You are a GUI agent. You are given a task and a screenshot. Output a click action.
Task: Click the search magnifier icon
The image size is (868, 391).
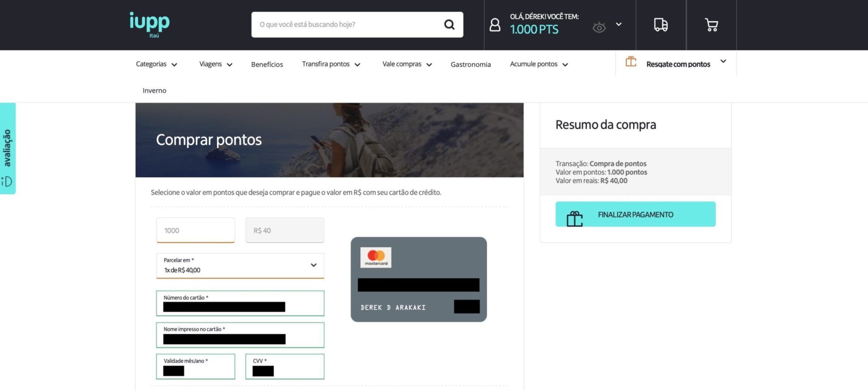[x=449, y=24]
